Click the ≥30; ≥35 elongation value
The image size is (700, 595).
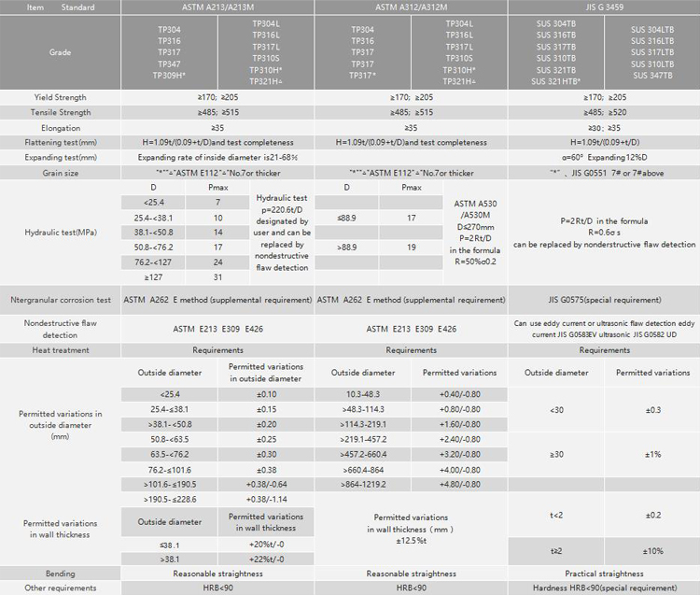tap(604, 128)
